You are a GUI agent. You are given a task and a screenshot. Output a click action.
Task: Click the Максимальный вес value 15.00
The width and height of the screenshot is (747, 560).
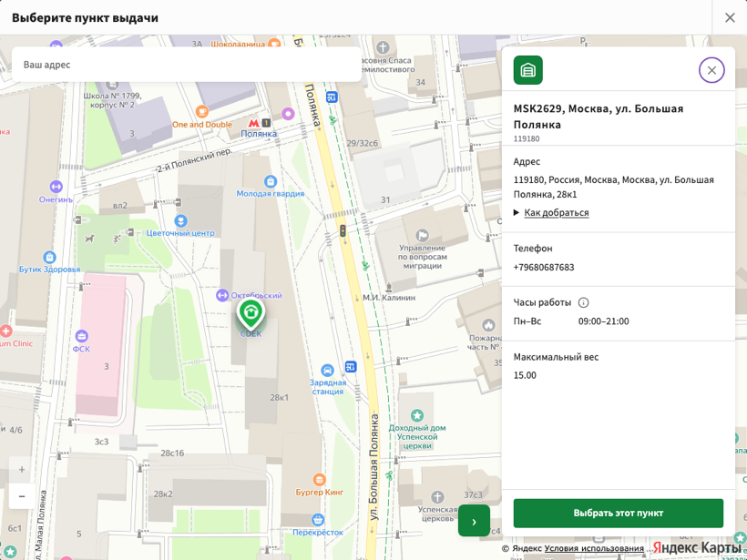click(525, 375)
